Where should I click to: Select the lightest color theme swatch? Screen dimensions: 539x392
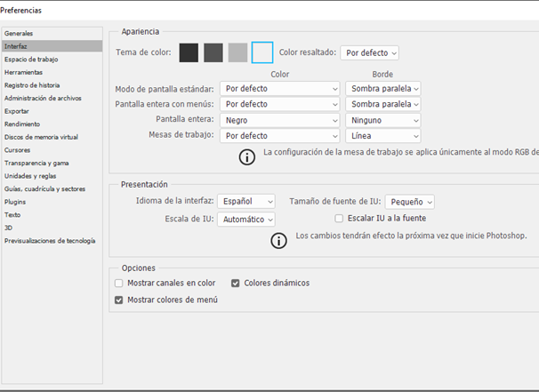click(x=262, y=52)
